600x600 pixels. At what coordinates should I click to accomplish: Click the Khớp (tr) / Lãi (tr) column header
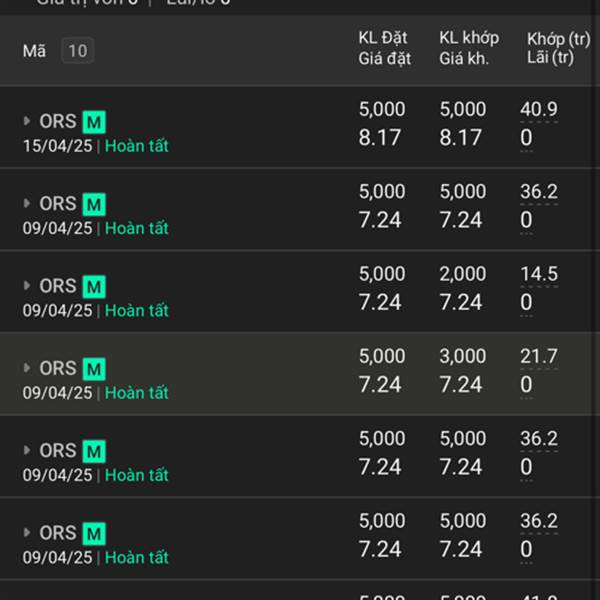[558, 48]
